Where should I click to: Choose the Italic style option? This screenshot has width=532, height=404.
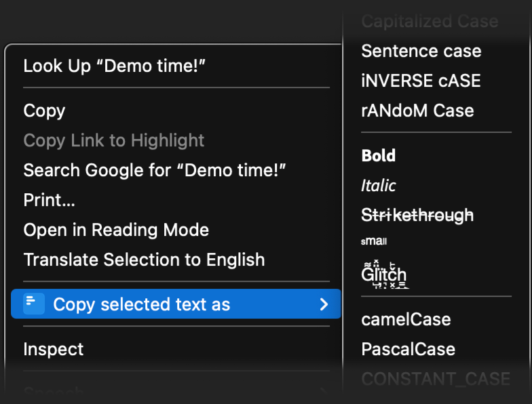[x=379, y=185]
